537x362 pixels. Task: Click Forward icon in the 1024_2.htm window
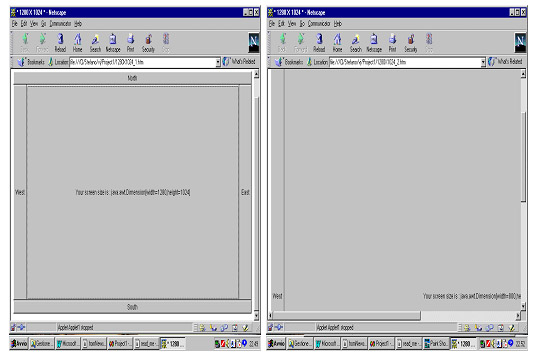point(300,42)
